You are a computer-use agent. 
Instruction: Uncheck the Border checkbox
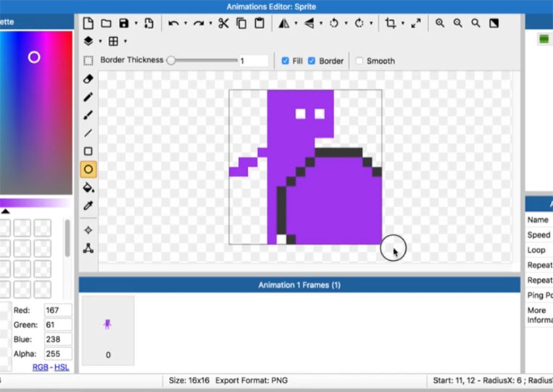click(312, 61)
